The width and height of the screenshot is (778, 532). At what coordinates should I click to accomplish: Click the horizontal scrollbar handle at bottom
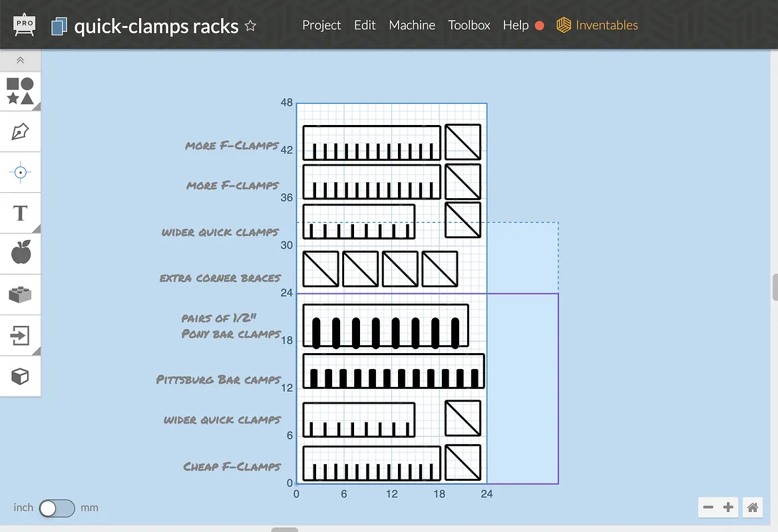coord(284,529)
